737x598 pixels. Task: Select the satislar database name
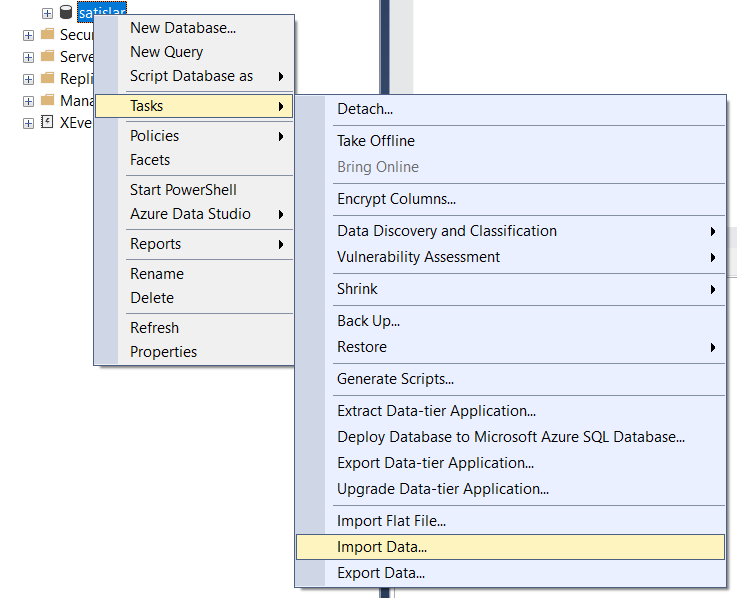102,10
